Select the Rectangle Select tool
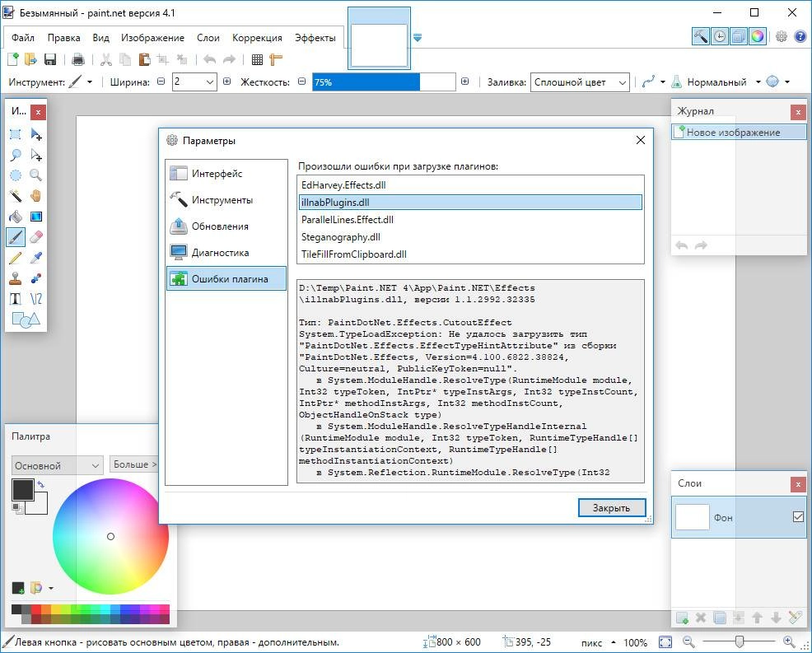The width and height of the screenshot is (812, 653). point(16,135)
